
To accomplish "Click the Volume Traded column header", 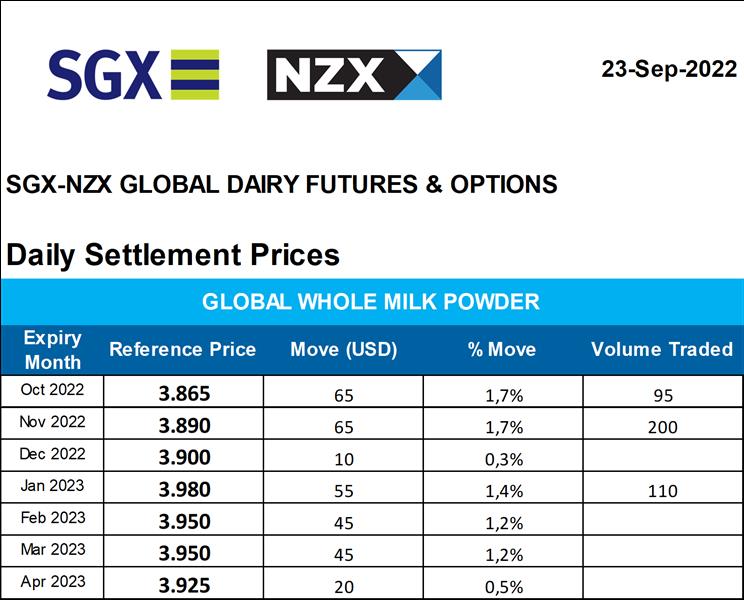I will [662, 349].
